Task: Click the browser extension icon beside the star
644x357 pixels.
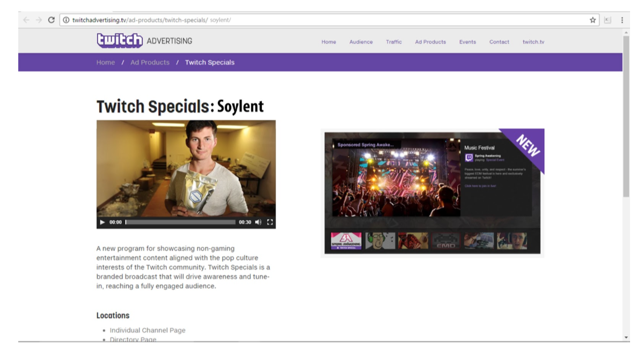Action: pyautogui.click(x=608, y=20)
